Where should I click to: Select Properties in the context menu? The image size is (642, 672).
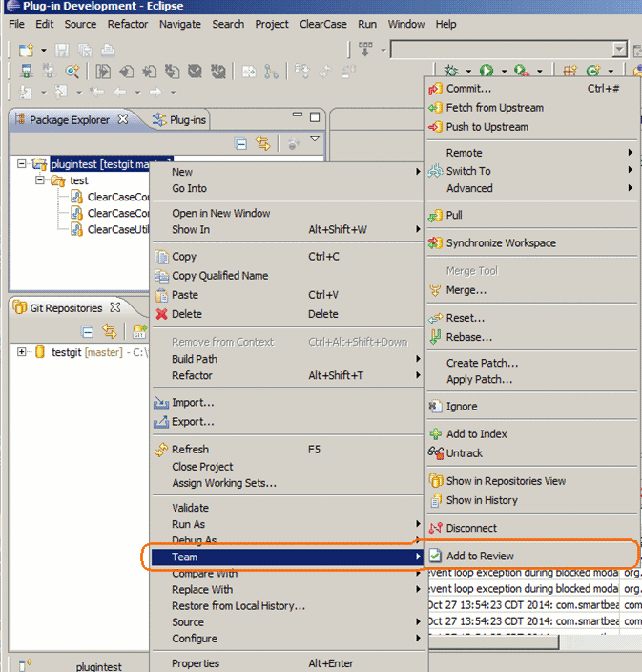tap(196, 663)
